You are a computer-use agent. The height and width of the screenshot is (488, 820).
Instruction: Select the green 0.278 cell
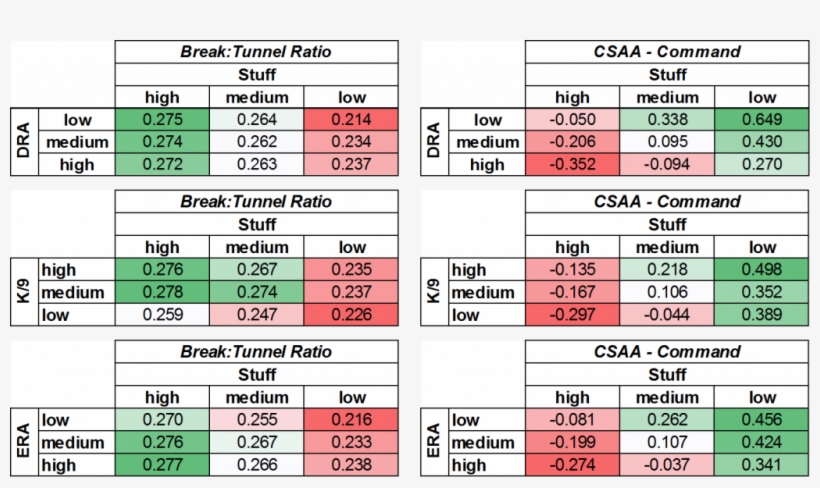click(162, 292)
